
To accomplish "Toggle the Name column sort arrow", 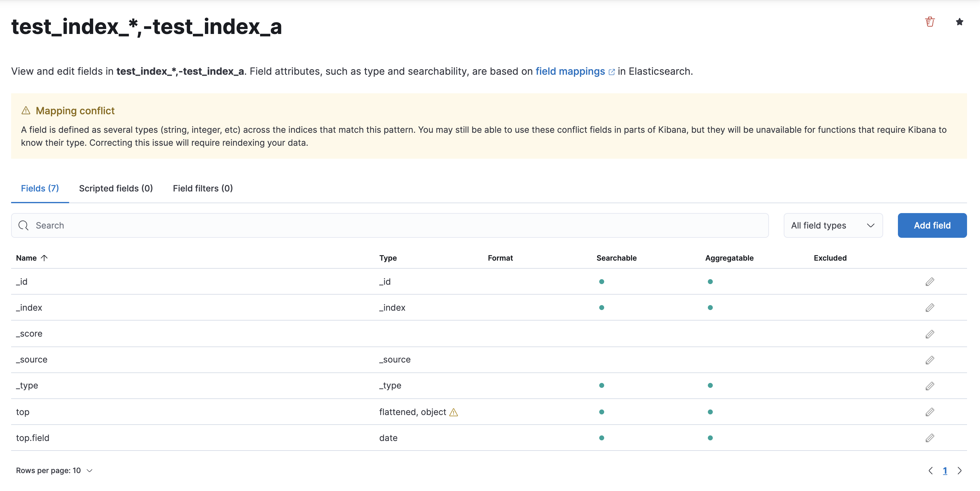I will (44, 258).
